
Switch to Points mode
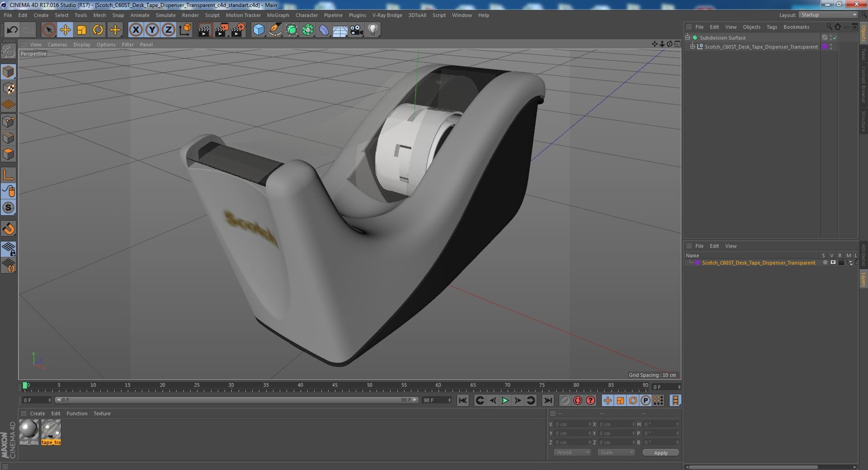[x=9, y=121]
